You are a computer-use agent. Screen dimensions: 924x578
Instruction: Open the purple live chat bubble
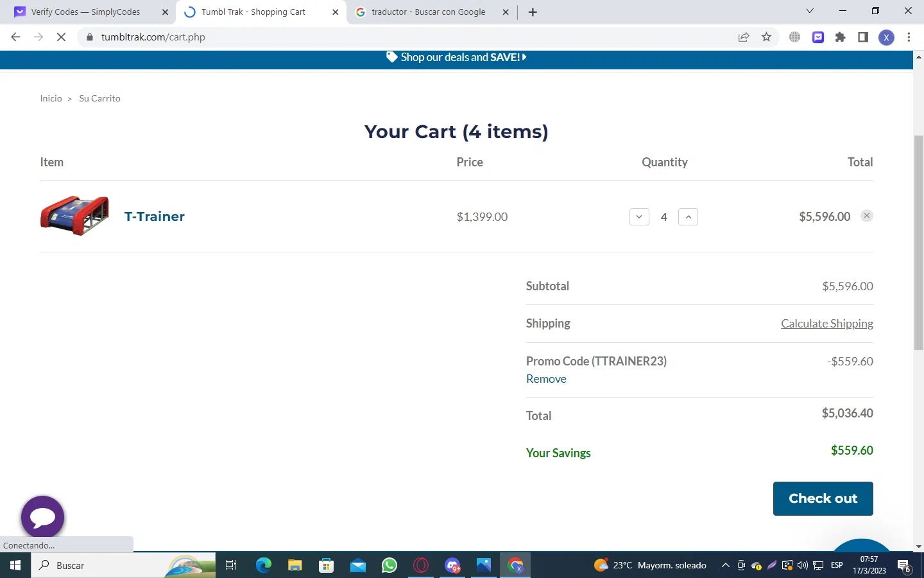[43, 517]
